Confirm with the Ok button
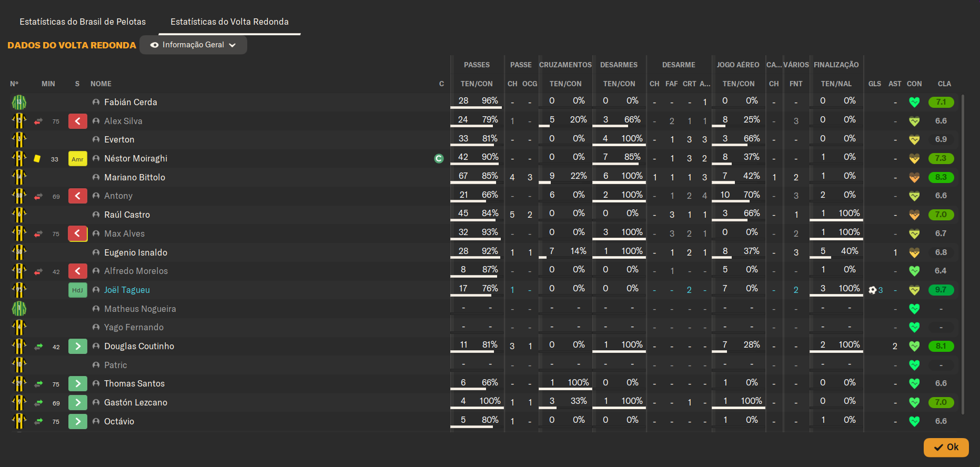 (x=946, y=447)
